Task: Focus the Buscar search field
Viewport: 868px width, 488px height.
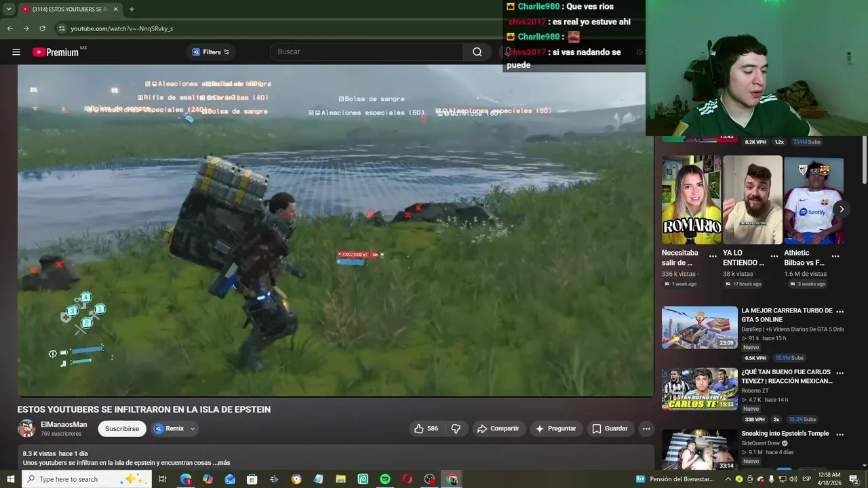Action: (367, 52)
